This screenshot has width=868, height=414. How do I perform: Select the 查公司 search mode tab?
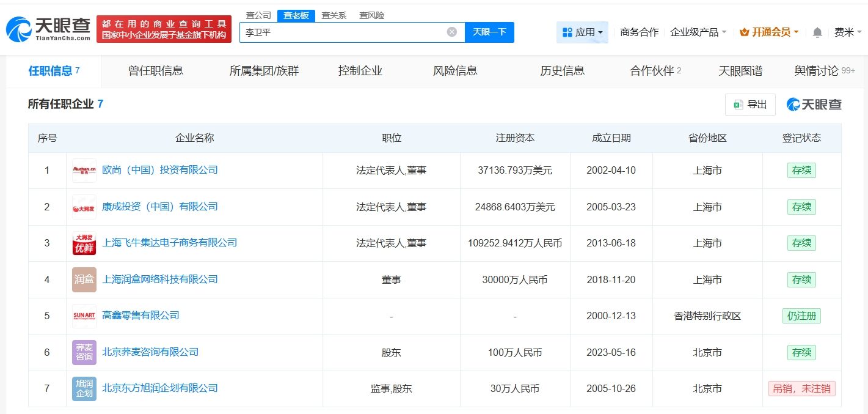pyautogui.click(x=258, y=15)
